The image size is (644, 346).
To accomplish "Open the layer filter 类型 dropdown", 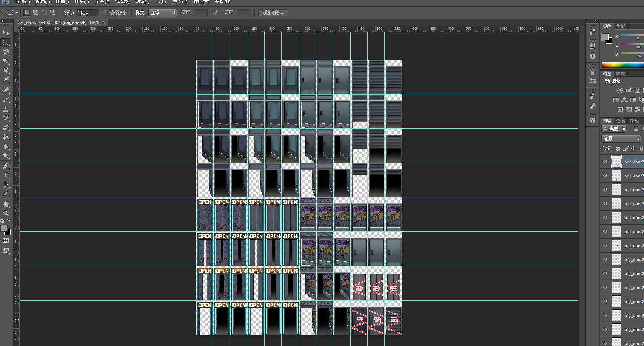I will [614, 129].
